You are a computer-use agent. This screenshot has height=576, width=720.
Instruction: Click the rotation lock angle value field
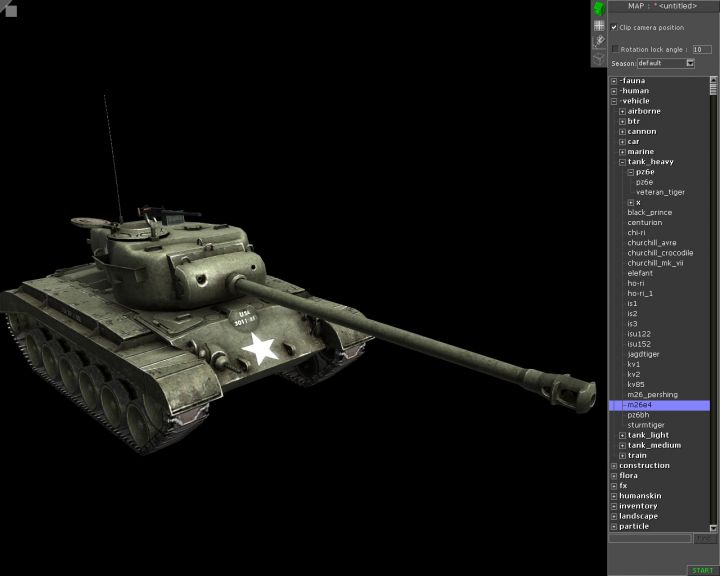coord(702,49)
